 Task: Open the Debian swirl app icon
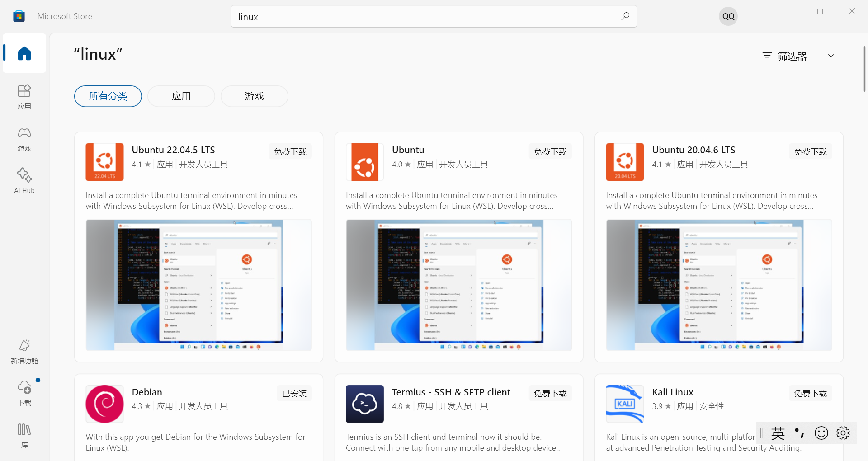click(104, 404)
